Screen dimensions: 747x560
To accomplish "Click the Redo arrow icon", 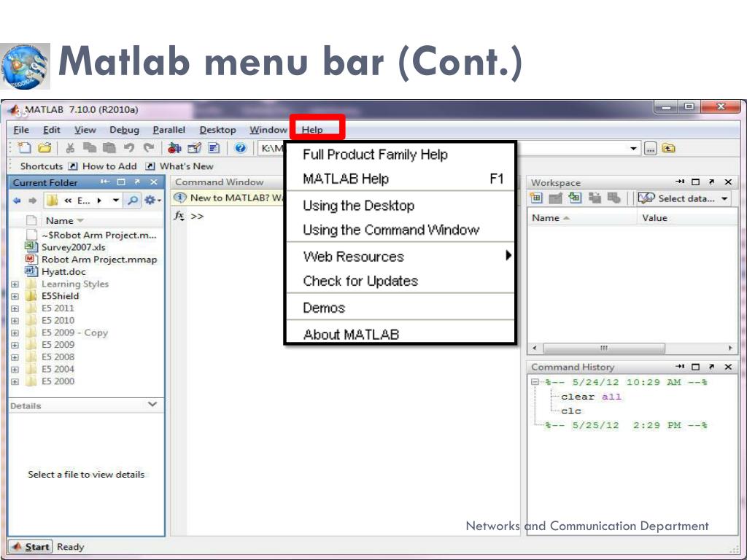I will click(149, 148).
